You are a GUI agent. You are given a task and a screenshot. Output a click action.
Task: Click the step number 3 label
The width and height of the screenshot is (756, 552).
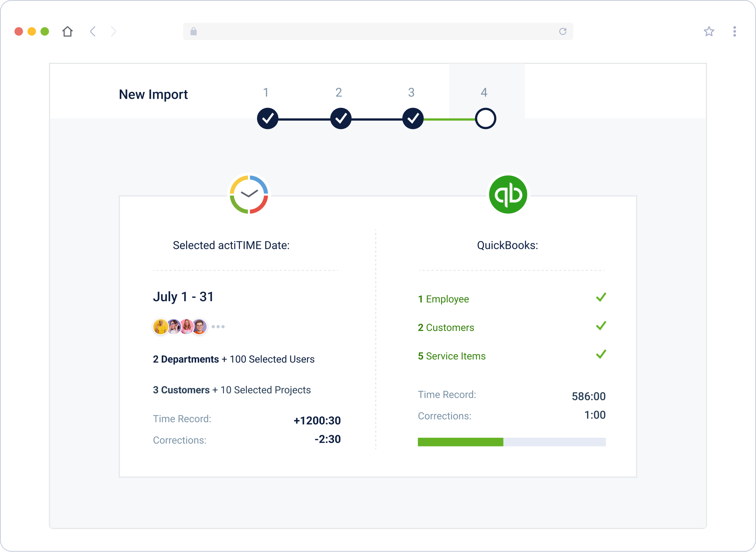(411, 92)
